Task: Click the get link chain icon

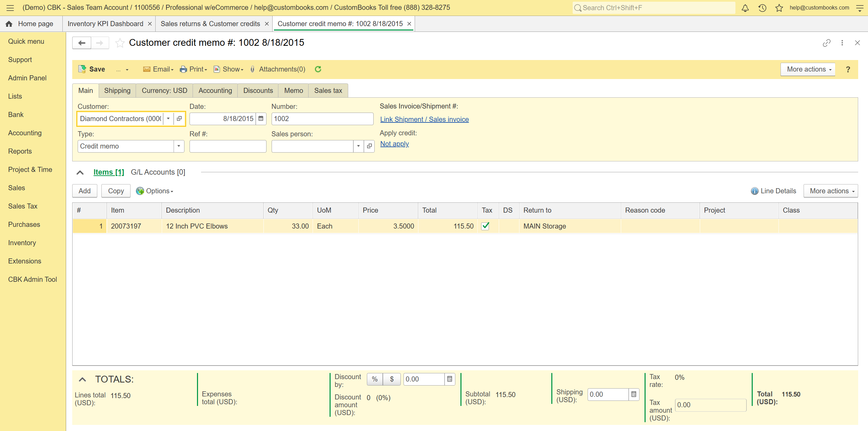Action: [826, 43]
